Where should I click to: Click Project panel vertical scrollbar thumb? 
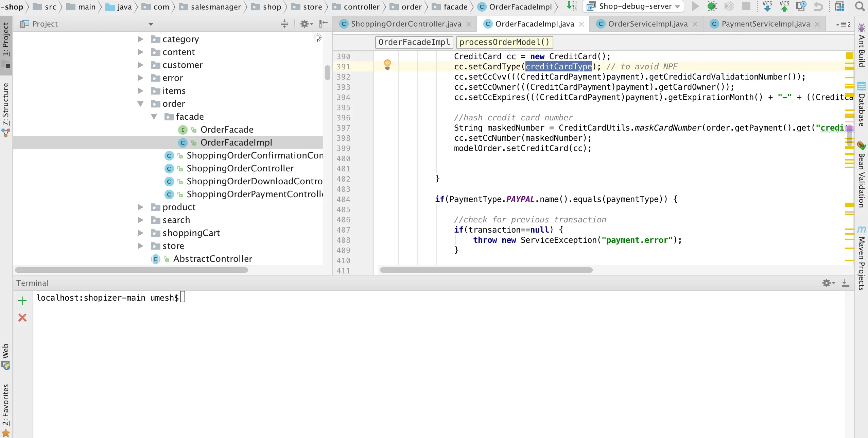[x=327, y=72]
